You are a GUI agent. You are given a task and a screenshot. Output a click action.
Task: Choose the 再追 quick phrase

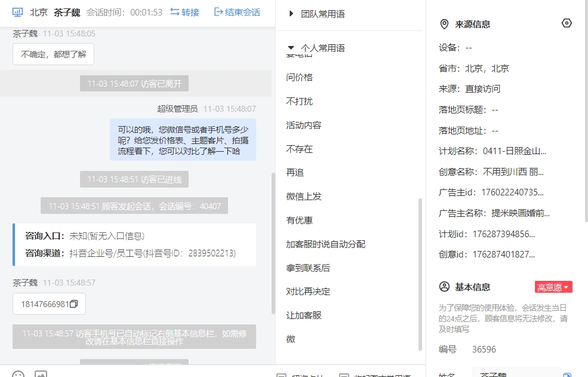point(295,172)
